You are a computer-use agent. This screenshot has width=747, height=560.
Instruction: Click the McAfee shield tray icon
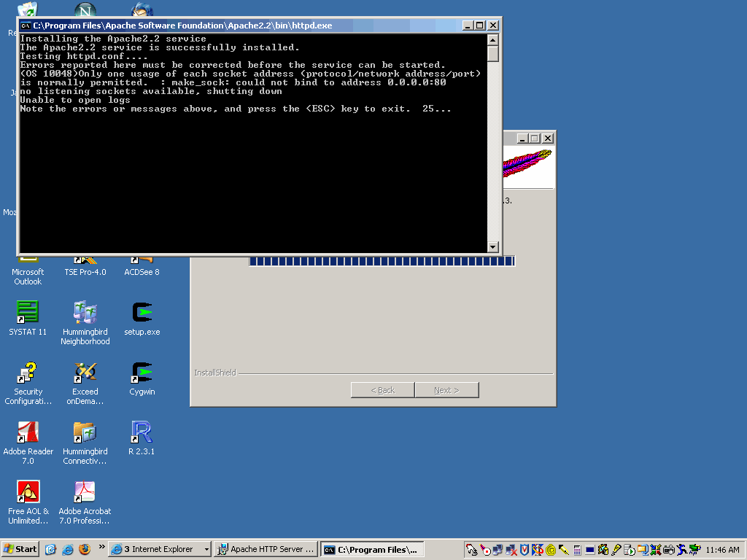pyautogui.click(x=524, y=550)
